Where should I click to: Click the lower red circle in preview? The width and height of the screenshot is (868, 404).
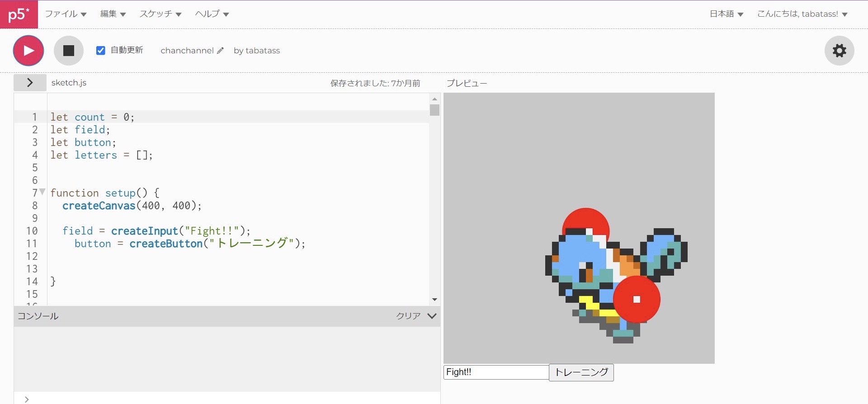(637, 299)
